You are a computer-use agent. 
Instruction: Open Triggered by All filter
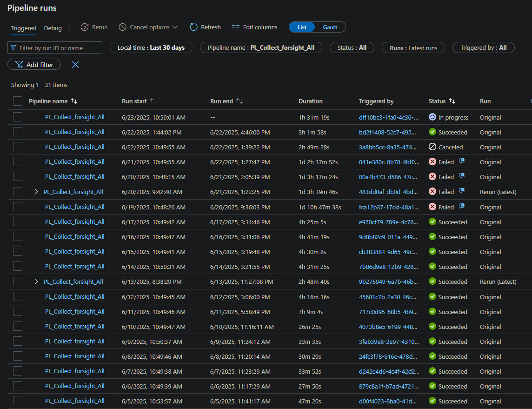(484, 48)
